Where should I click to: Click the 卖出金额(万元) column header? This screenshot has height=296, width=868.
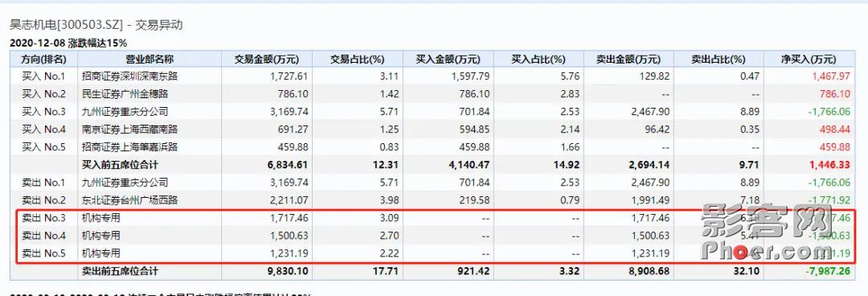pos(628,60)
